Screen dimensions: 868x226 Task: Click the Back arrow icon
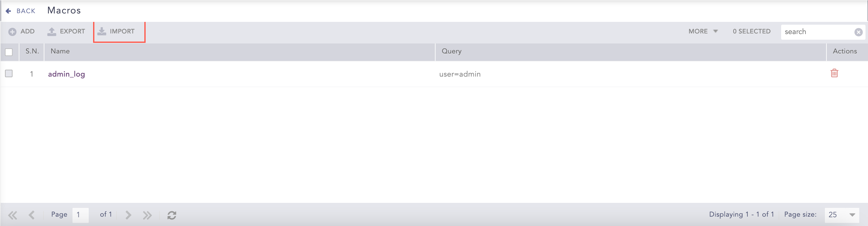click(x=8, y=11)
